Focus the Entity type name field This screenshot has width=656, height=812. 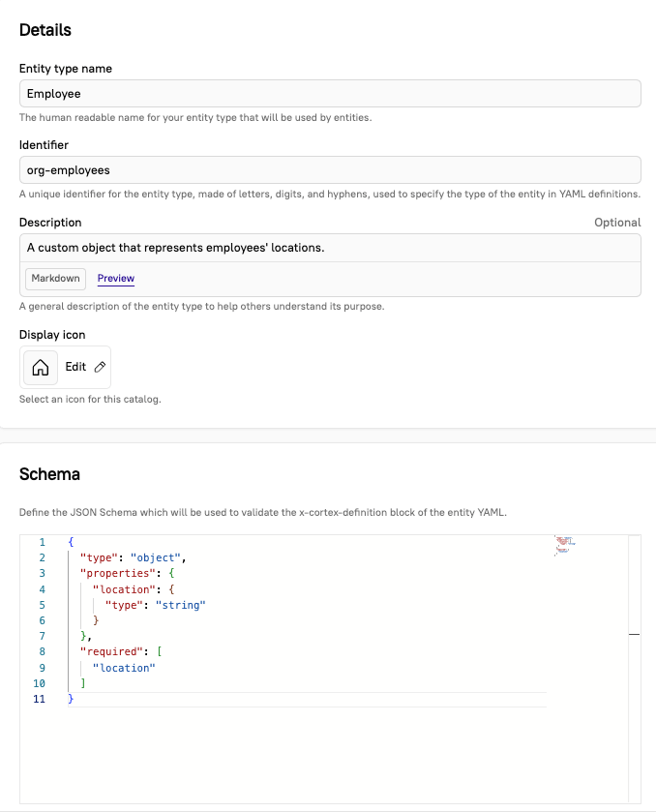coord(330,94)
